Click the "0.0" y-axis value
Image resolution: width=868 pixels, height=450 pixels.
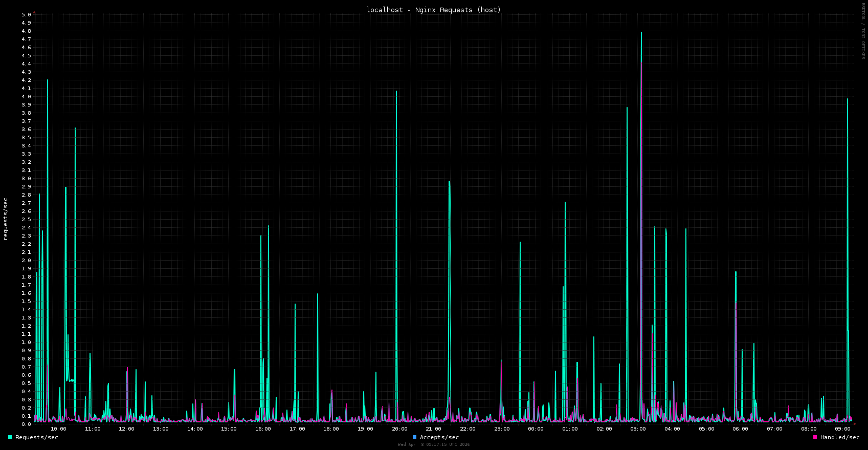pyautogui.click(x=26, y=424)
